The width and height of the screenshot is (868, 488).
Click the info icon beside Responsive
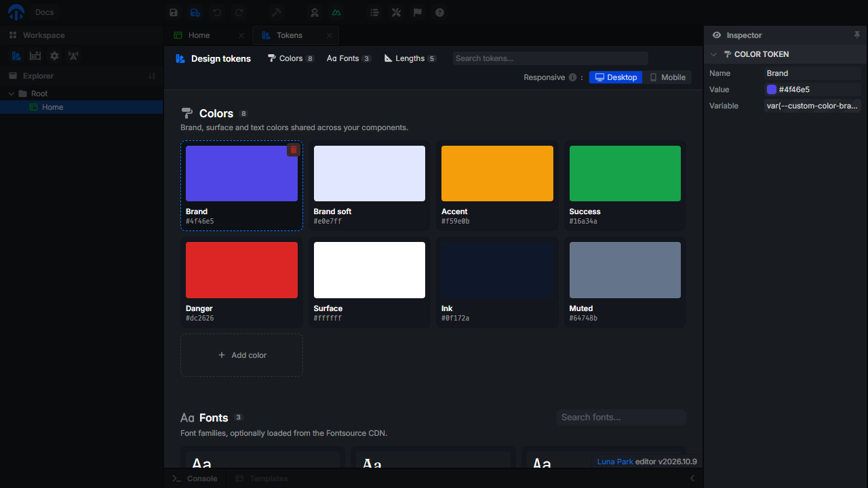[572, 77]
